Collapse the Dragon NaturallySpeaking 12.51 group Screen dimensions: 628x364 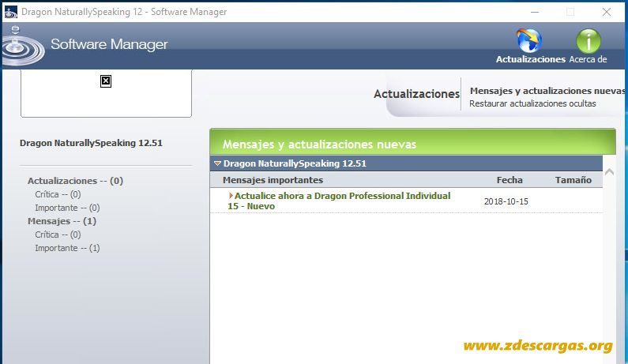(217, 163)
